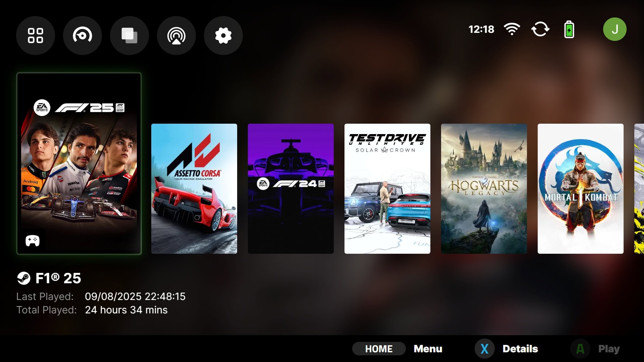Click the controller icon on F1 25 cover
Screen dimensions: 644x362
point(33,241)
